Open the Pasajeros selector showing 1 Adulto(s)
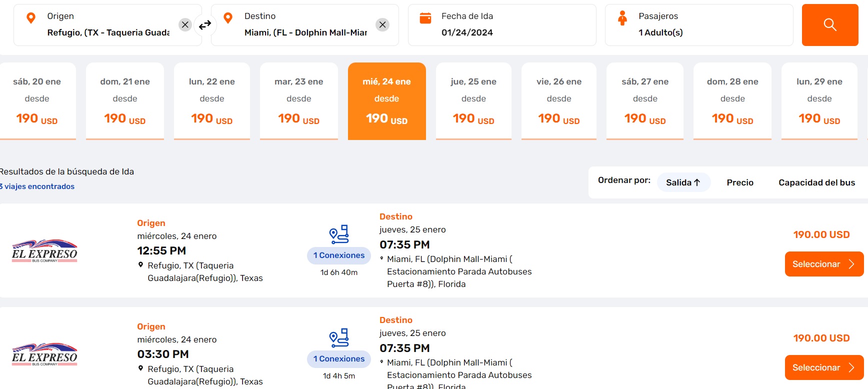The height and width of the screenshot is (389, 868). [698, 25]
